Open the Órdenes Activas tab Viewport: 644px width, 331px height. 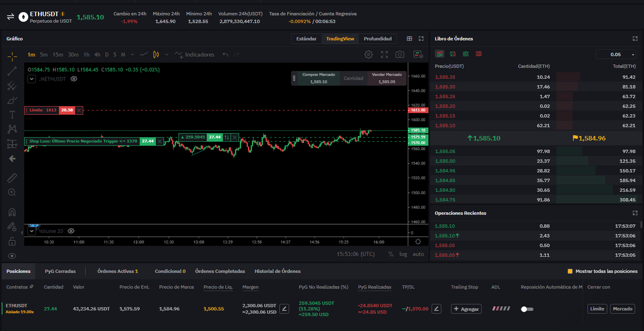pyautogui.click(x=118, y=271)
